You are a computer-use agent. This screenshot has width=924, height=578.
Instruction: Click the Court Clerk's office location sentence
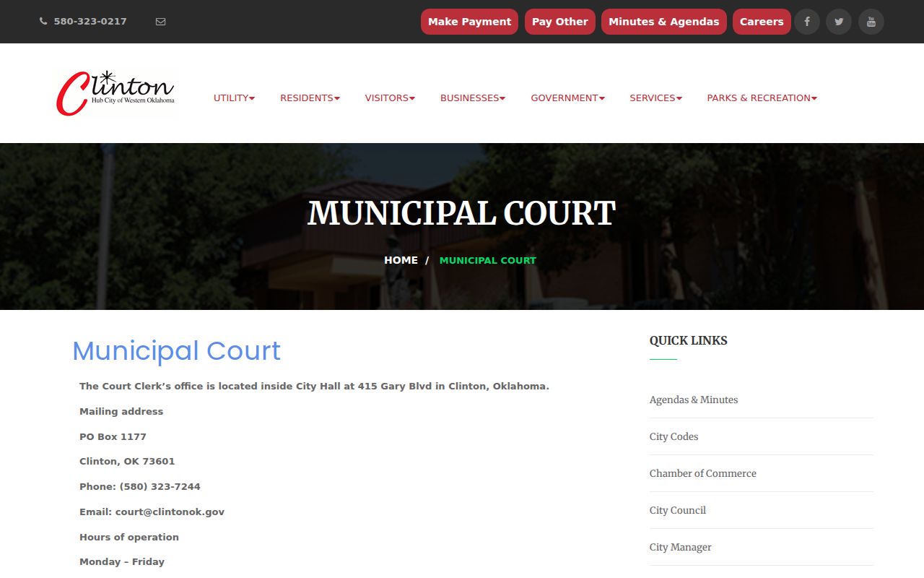(x=314, y=387)
